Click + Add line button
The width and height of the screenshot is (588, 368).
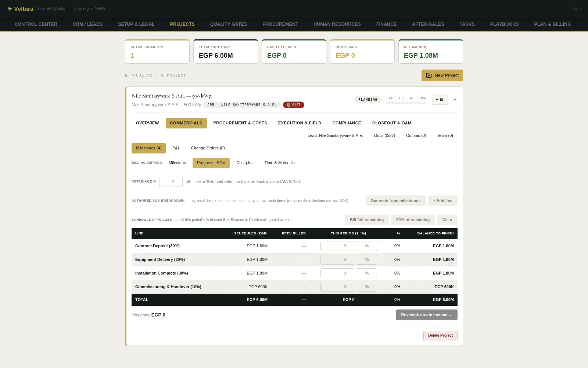[x=442, y=201]
